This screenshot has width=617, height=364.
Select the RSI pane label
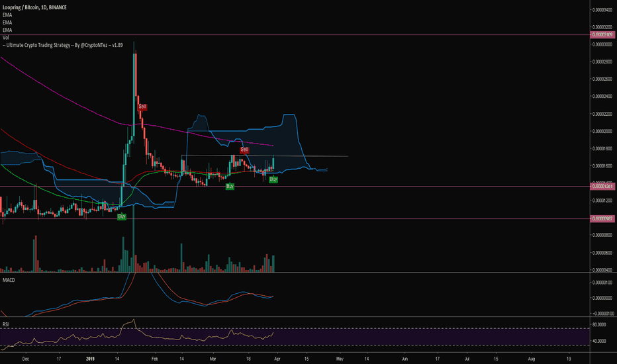5,324
